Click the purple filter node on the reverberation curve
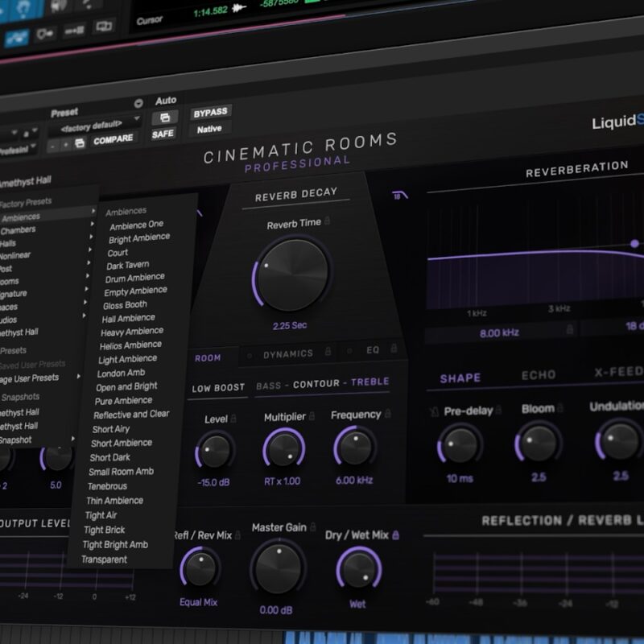The width and height of the screenshot is (644, 644). [x=634, y=244]
